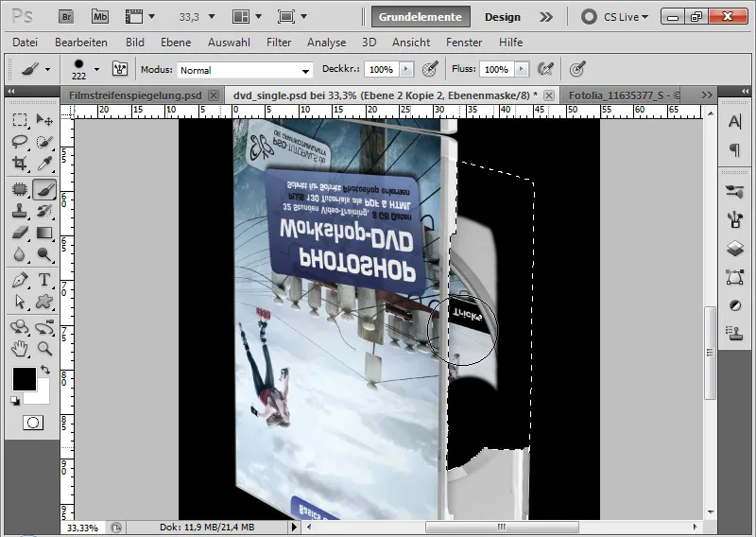The image size is (756, 537).
Task: Select the Blur tool
Action: tap(20, 254)
